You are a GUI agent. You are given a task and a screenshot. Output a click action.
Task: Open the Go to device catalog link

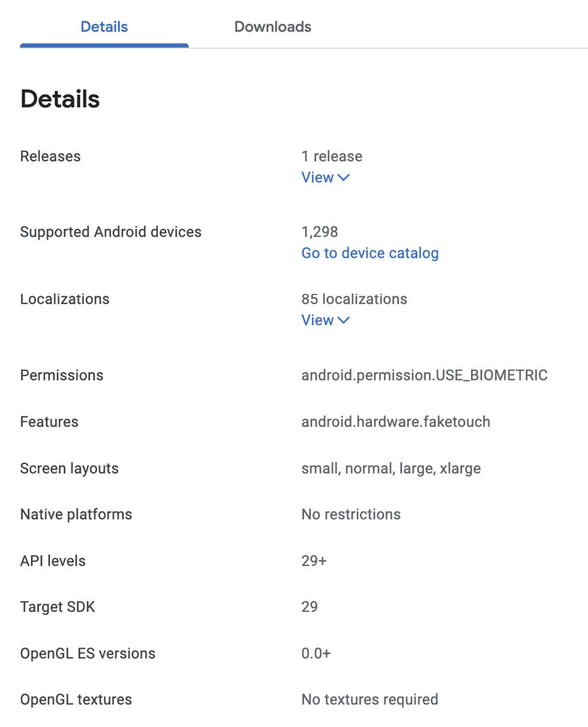pyautogui.click(x=370, y=253)
